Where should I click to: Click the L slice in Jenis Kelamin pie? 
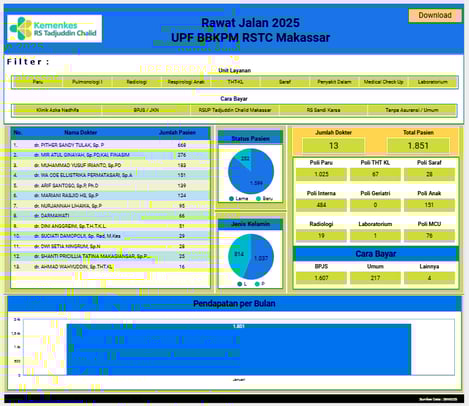[x=262, y=257]
